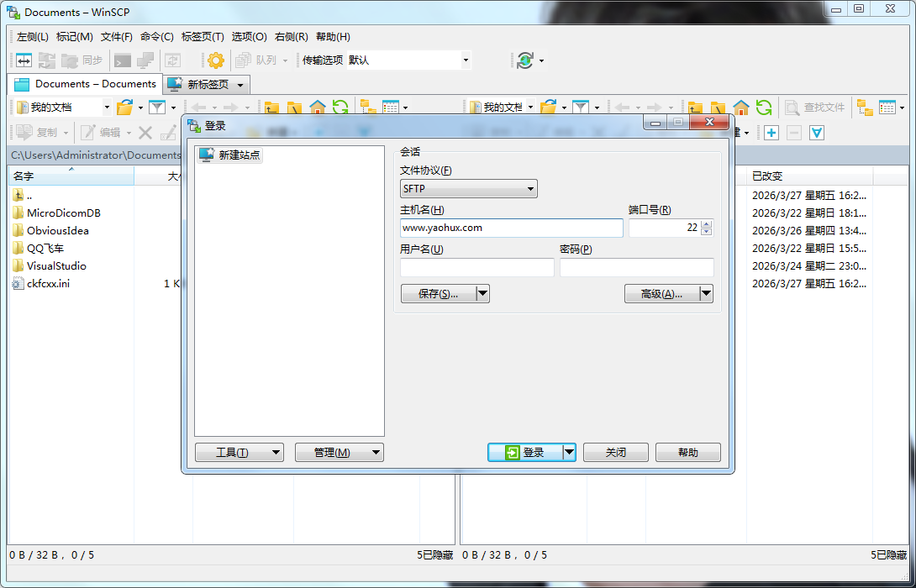Click the select files plus icon in right panel

click(x=771, y=133)
